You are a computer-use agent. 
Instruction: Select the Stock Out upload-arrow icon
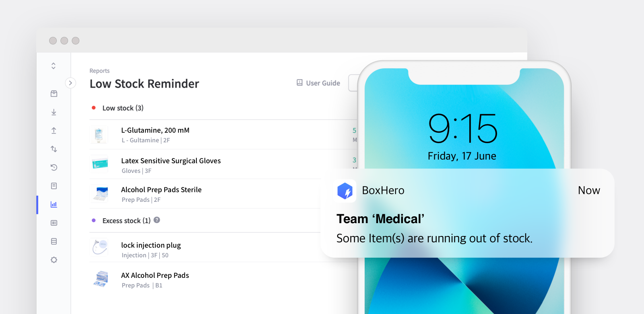pyautogui.click(x=54, y=131)
